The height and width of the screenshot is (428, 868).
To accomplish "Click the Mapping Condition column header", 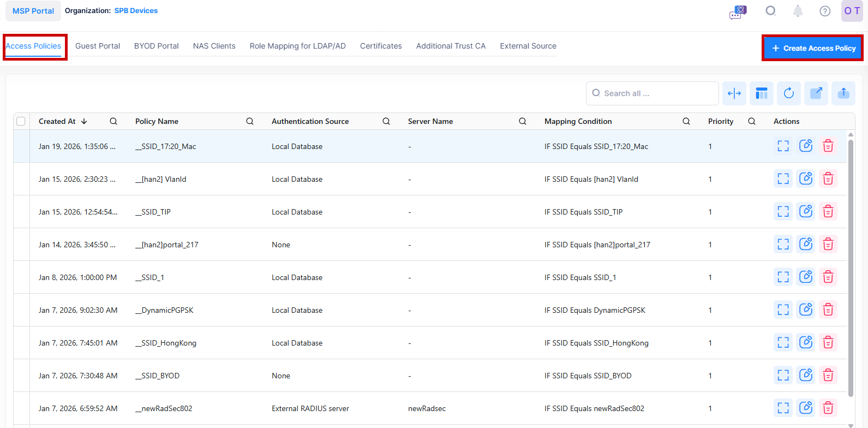I will [x=578, y=121].
